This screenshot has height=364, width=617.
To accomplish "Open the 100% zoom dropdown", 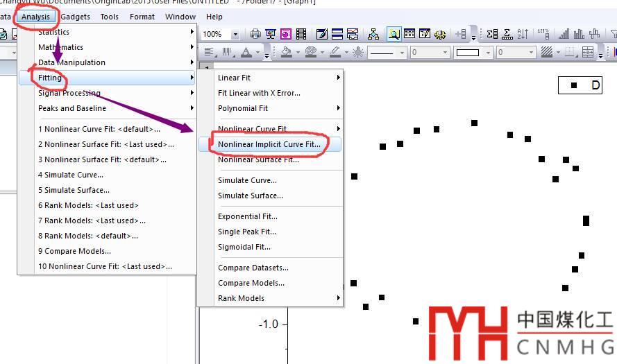I will click(x=235, y=35).
